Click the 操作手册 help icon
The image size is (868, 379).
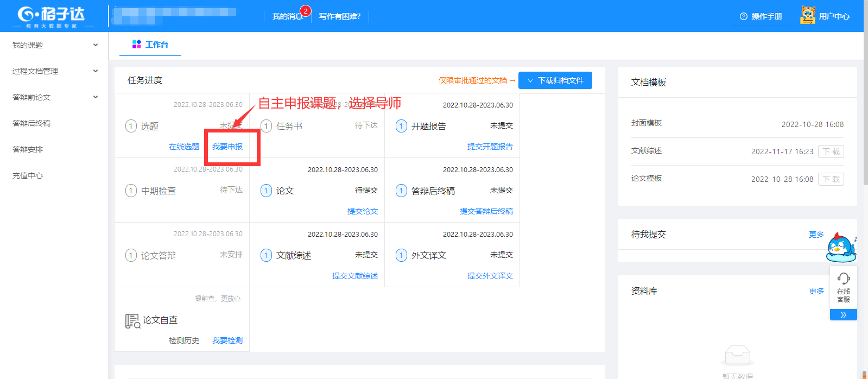[744, 16]
